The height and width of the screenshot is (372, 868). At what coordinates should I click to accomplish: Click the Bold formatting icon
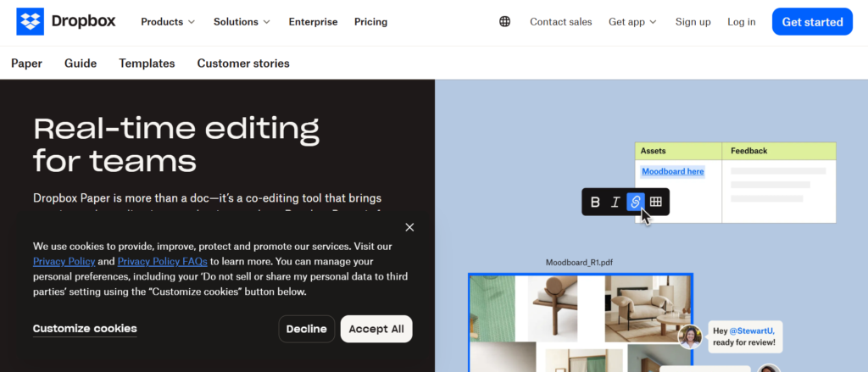tap(595, 202)
